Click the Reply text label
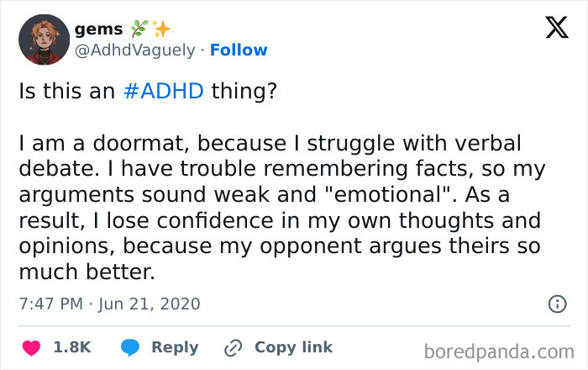The width and height of the screenshot is (588, 370). click(x=175, y=347)
